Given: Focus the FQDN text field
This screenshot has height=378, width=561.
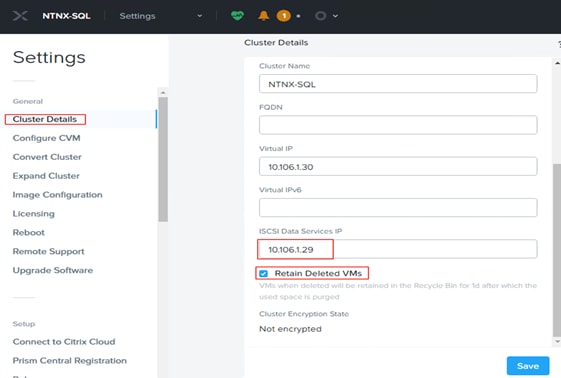Looking at the screenshot, I should 398,125.
